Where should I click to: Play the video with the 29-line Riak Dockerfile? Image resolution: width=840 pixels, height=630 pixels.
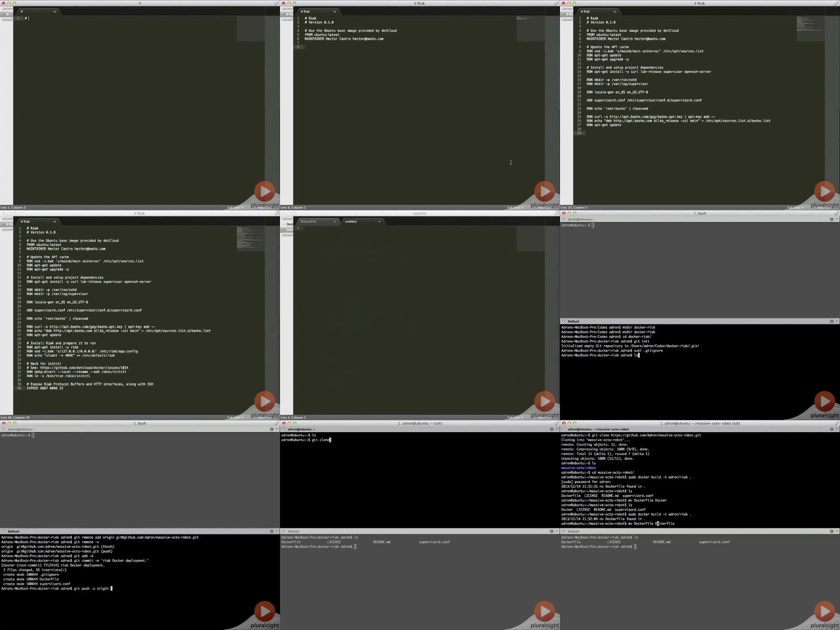pos(825,191)
